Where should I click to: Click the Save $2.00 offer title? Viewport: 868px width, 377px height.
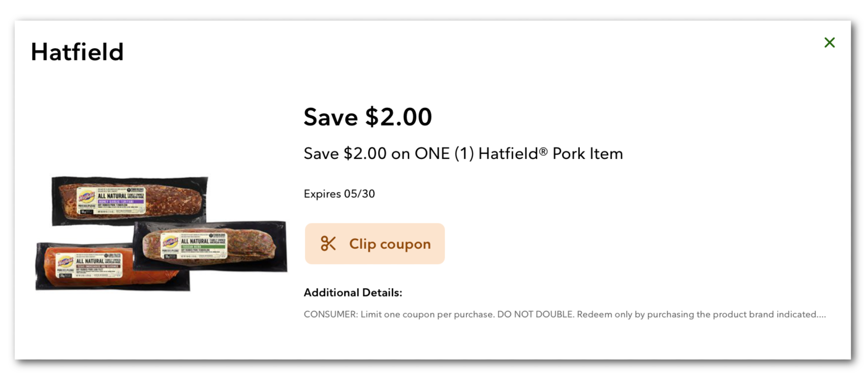[368, 117]
